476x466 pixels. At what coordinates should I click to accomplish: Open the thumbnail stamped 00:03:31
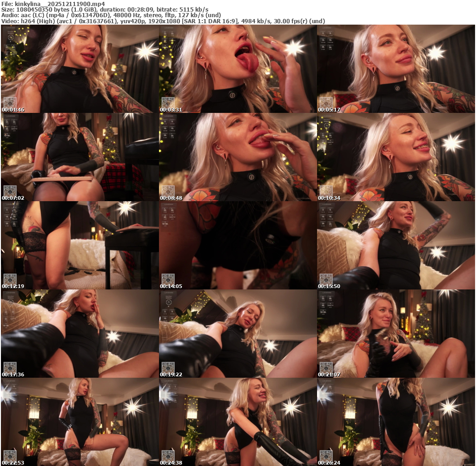click(238, 69)
